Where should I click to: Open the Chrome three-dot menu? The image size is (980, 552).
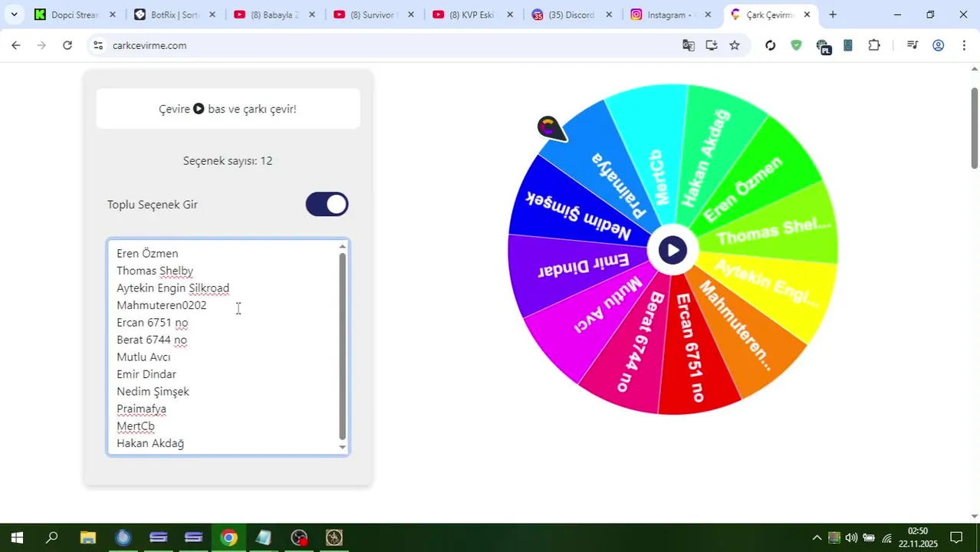pyautogui.click(x=964, y=45)
